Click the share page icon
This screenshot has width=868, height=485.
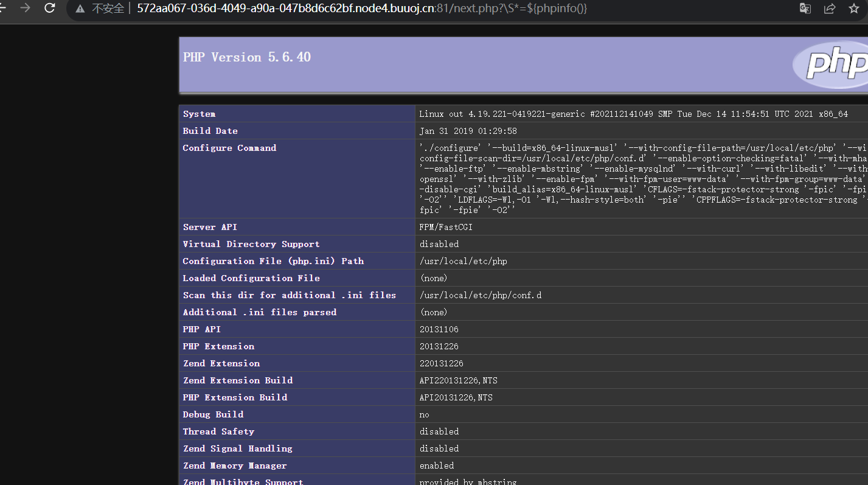(x=830, y=9)
